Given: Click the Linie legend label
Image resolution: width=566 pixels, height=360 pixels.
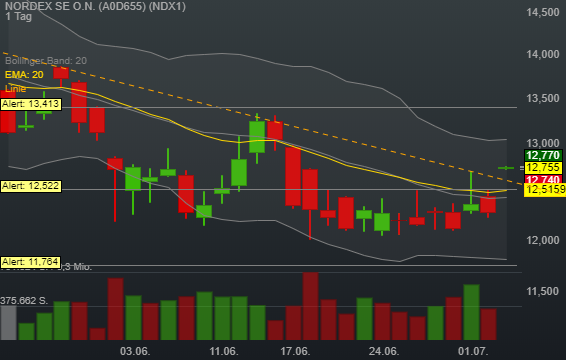Looking at the screenshot, I should [x=16, y=89].
